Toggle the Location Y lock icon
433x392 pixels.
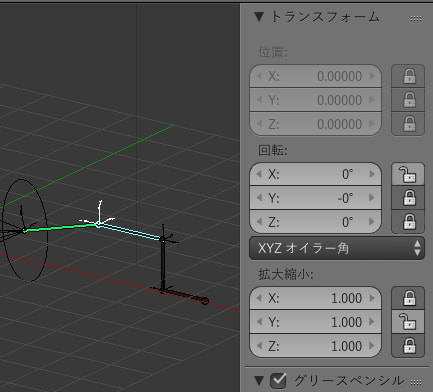408,100
